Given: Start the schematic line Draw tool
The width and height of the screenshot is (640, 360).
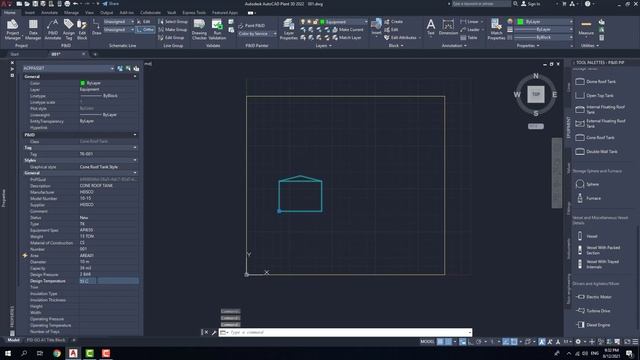Looking at the screenshot, I should click(96, 27).
